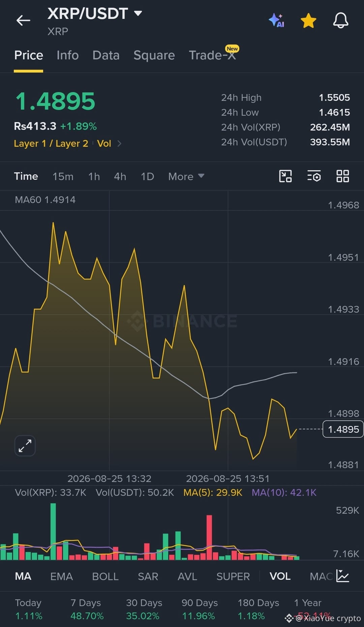Tap the tallest green volume bar

click(x=53, y=532)
